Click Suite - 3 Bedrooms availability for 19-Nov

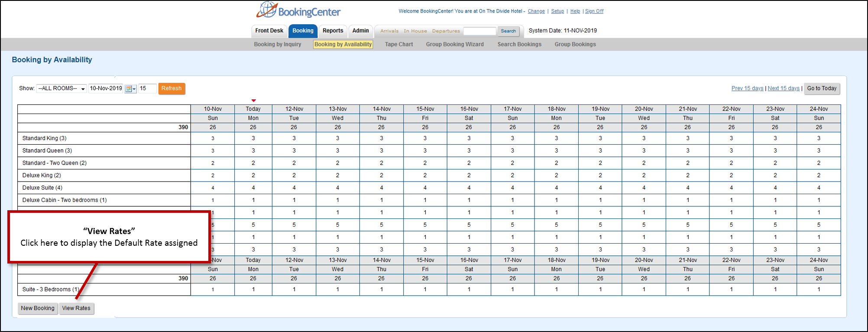(x=600, y=289)
